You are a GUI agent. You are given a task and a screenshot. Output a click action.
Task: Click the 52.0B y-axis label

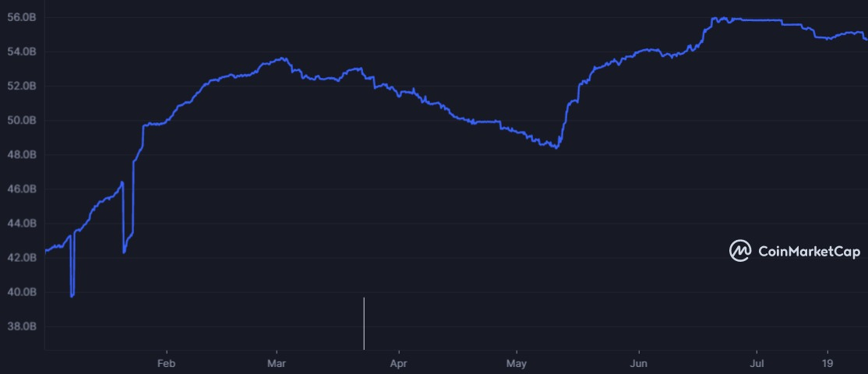coord(22,86)
